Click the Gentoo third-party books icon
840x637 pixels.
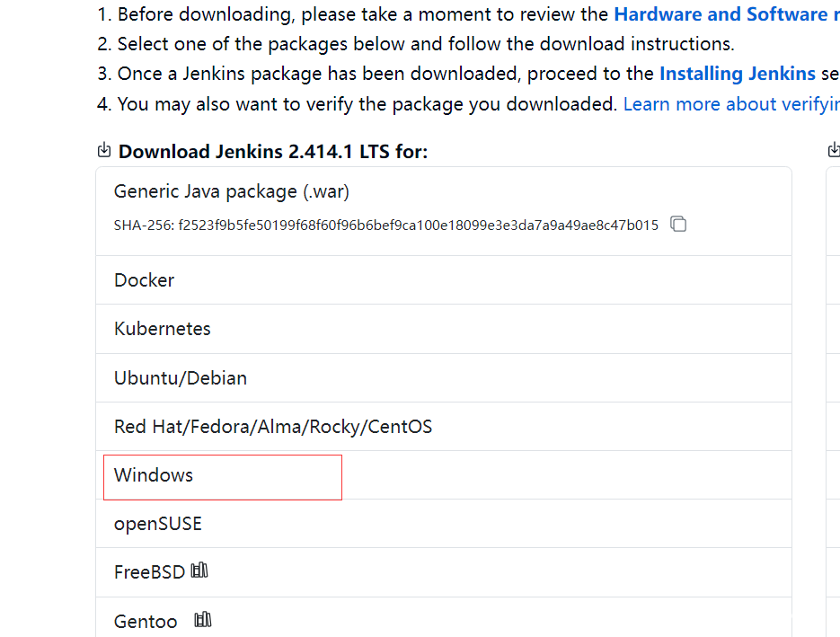click(x=202, y=619)
